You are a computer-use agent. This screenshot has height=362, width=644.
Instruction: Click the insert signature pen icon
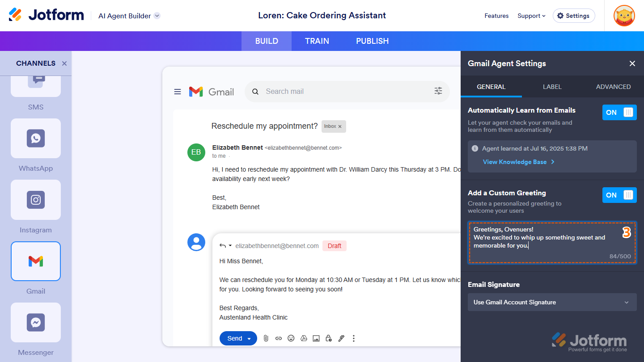point(341,338)
